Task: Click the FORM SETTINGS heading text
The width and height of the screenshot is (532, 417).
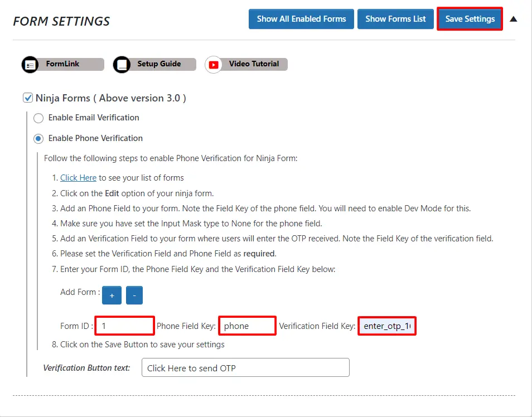Action: pos(61,21)
